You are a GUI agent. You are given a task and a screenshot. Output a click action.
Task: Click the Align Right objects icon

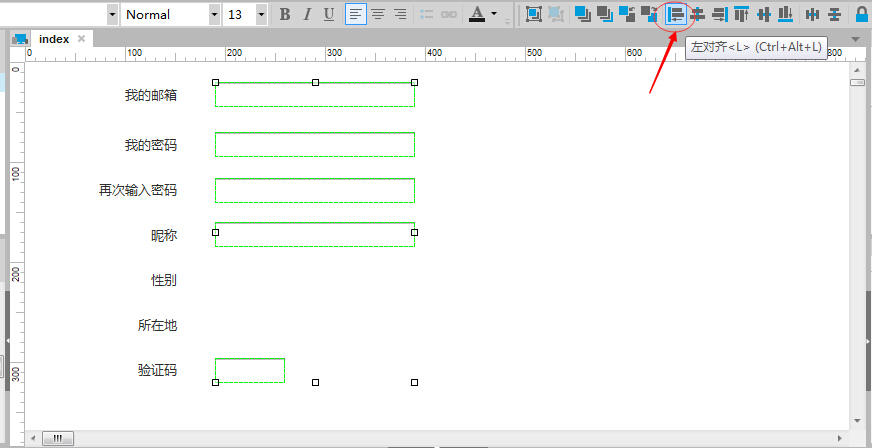coord(719,14)
